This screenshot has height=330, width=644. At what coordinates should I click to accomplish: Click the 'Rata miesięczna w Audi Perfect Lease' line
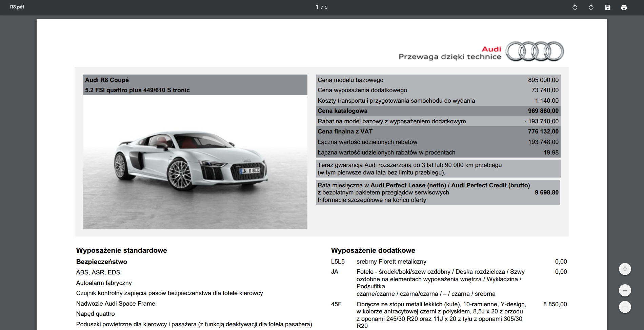[x=424, y=185]
